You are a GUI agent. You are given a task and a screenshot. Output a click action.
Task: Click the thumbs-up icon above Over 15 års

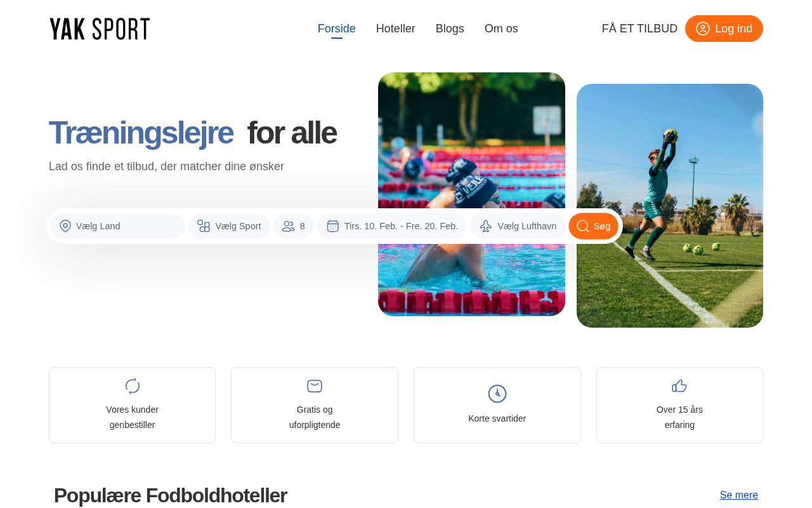679,386
